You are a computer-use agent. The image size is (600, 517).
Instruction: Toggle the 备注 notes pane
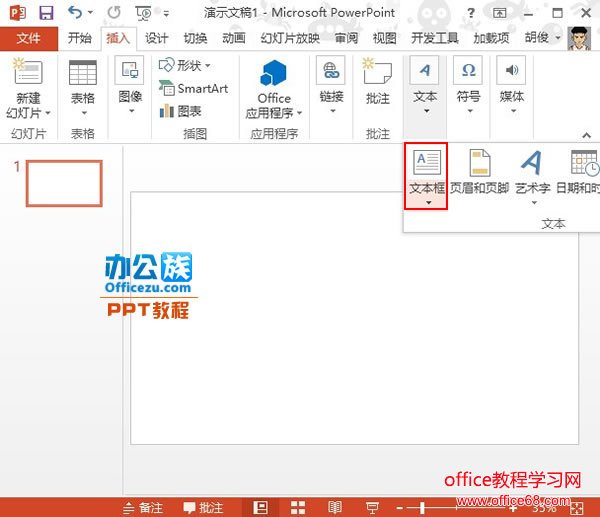point(143,508)
